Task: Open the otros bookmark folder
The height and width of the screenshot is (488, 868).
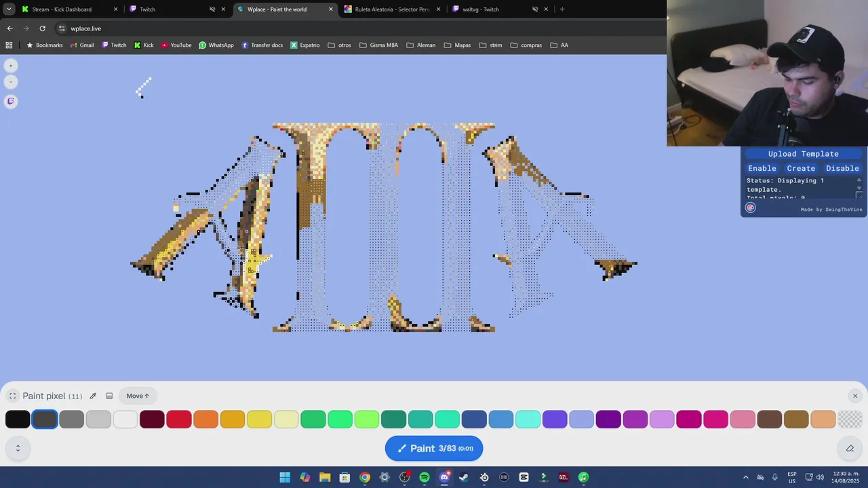Action: (x=339, y=45)
